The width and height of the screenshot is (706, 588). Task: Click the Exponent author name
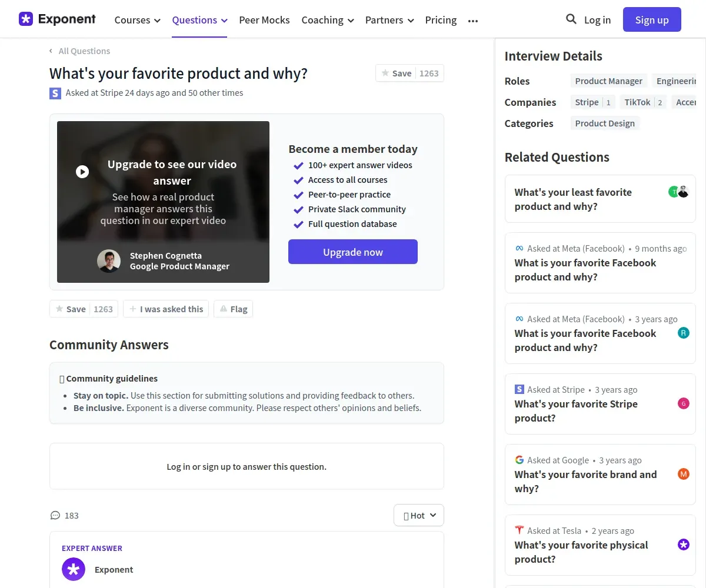click(114, 569)
